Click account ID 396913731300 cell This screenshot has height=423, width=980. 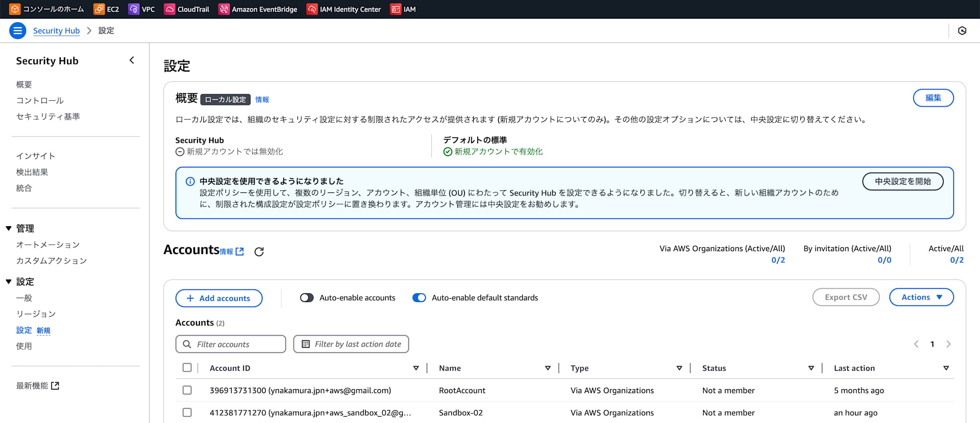click(x=300, y=390)
